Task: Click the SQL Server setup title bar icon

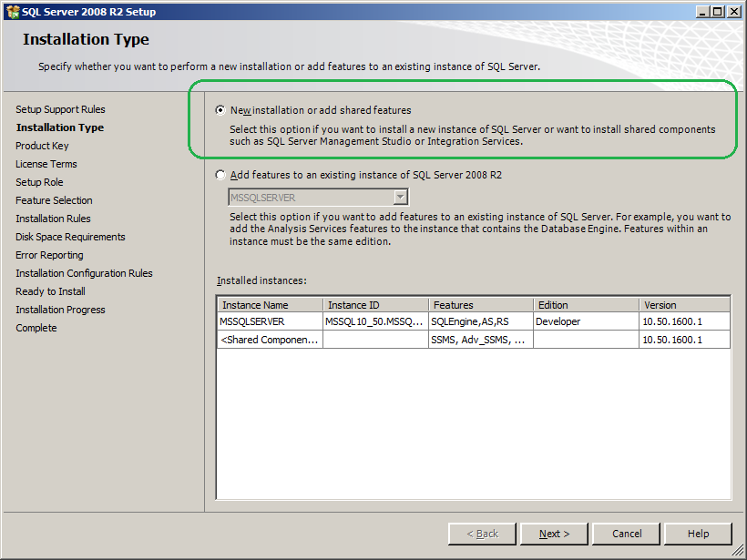Action: [13, 12]
